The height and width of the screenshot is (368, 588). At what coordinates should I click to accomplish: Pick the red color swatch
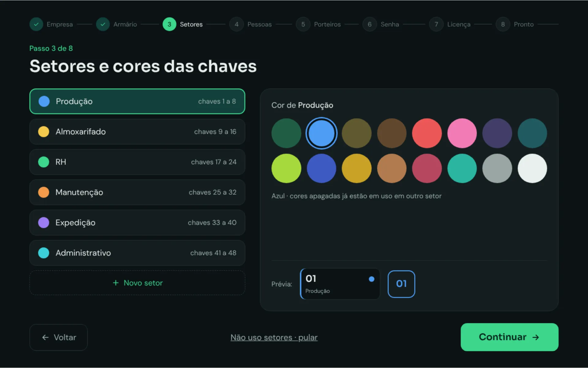pos(427,133)
